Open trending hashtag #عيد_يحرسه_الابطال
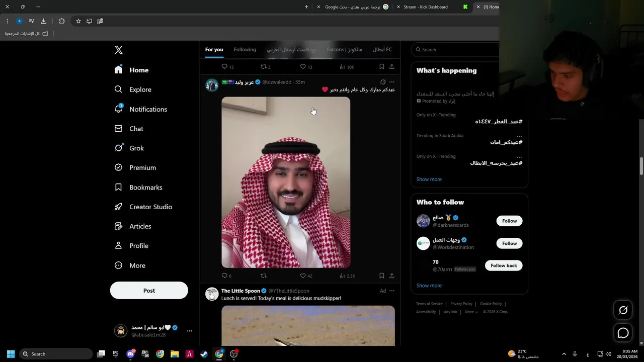 tap(496, 163)
